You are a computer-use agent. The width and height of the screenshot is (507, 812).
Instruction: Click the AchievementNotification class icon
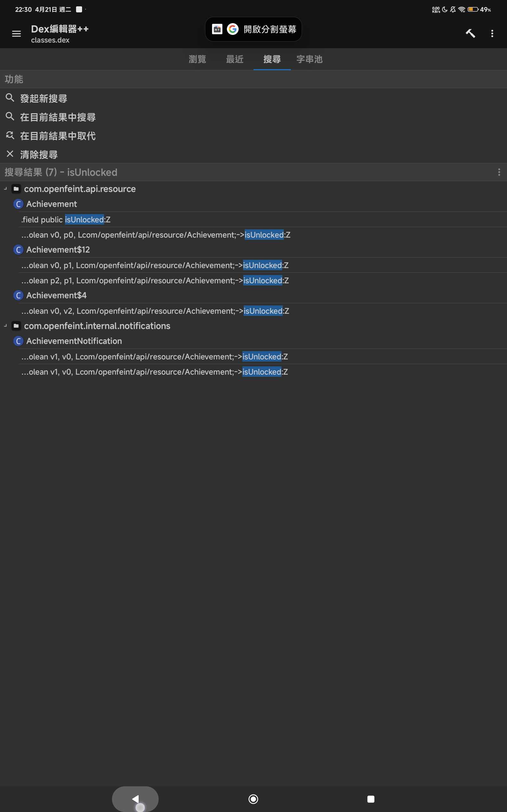click(x=18, y=341)
